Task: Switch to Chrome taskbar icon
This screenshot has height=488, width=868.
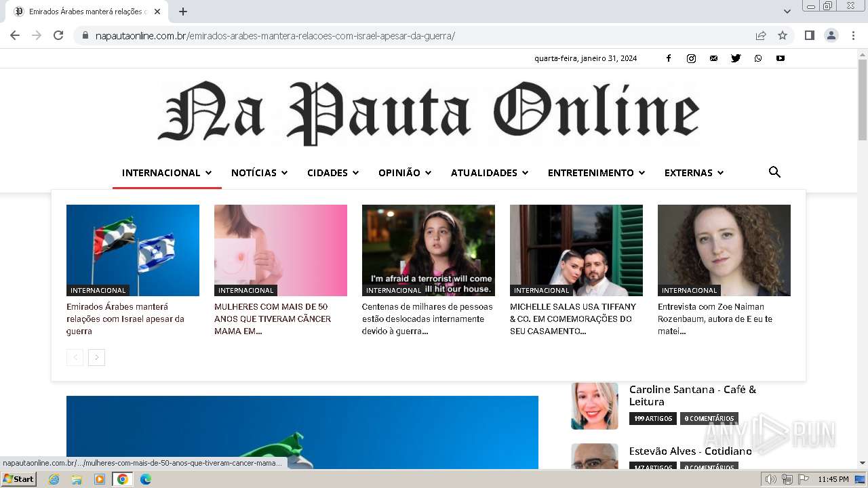Action: (122, 479)
